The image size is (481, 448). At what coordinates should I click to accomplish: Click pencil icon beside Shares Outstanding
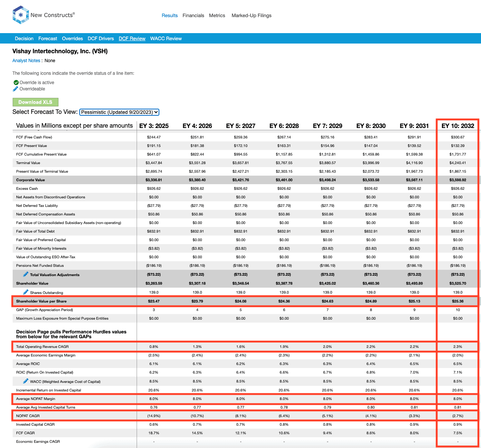[26, 292]
